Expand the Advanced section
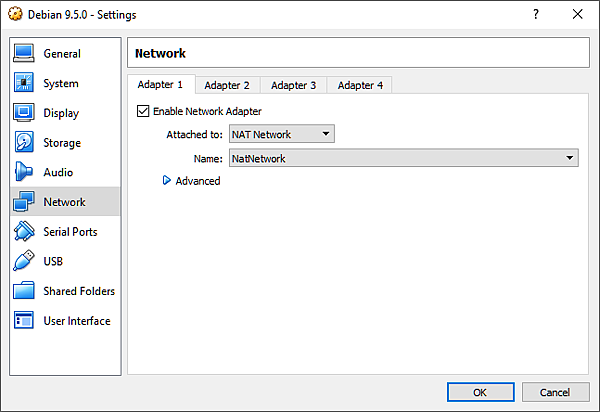Image resolution: width=600 pixels, height=412 pixels. (167, 181)
